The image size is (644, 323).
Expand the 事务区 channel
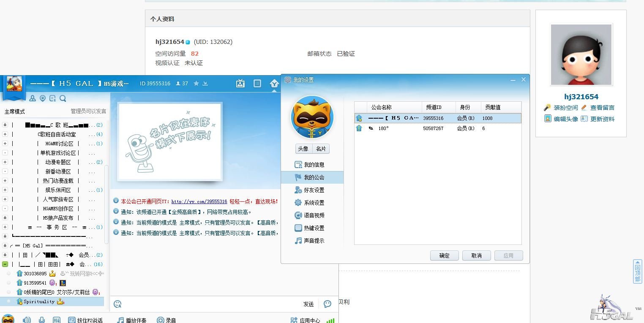[x=5, y=227]
